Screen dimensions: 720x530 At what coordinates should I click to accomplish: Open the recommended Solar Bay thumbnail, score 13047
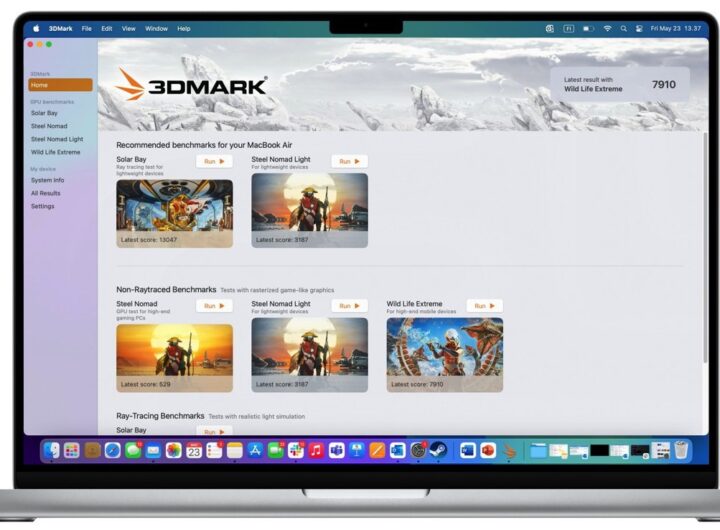174,214
